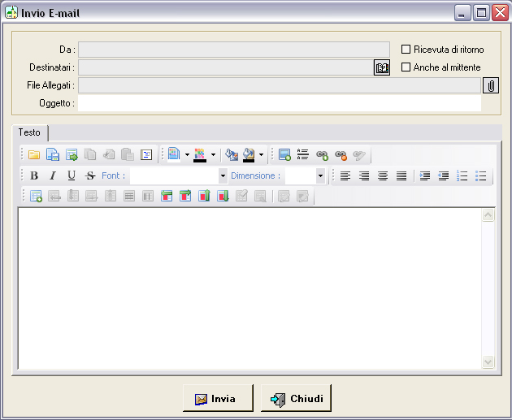This screenshot has width=512, height=420.
Task: Open the text color dropdown arrow
Action: (213, 154)
